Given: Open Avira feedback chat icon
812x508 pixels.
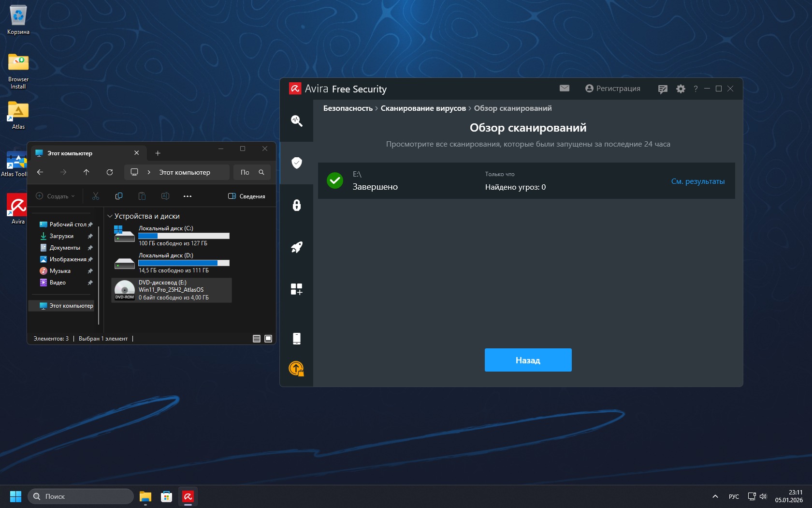Looking at the screenshot, I should [x=663, y=89].
